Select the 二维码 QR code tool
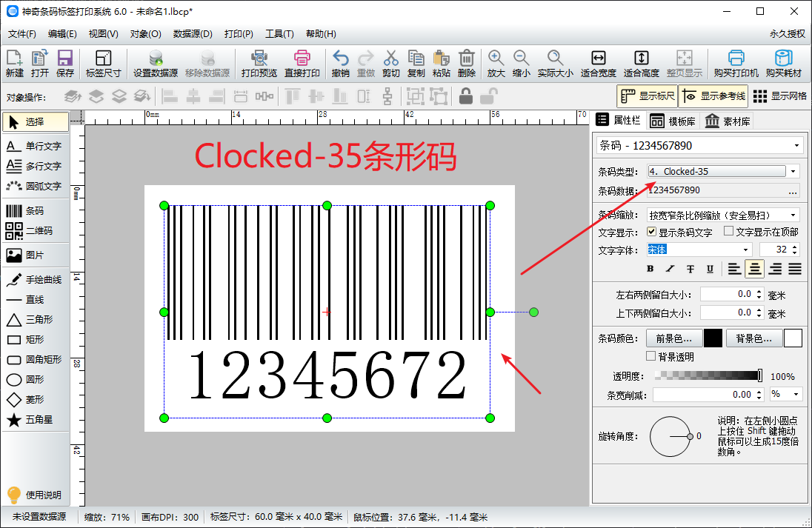The height and width of the screenshot is (528, 812). [x=36, y=231]
